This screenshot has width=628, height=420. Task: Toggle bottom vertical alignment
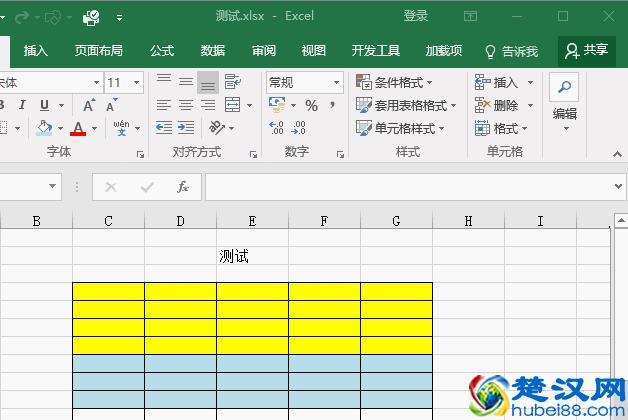(208, 82)
